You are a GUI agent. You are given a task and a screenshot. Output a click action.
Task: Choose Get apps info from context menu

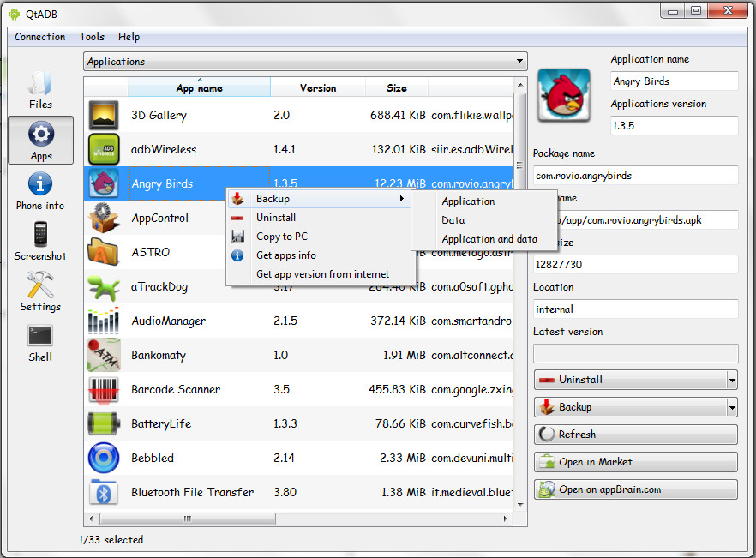(x=321, y=255)
